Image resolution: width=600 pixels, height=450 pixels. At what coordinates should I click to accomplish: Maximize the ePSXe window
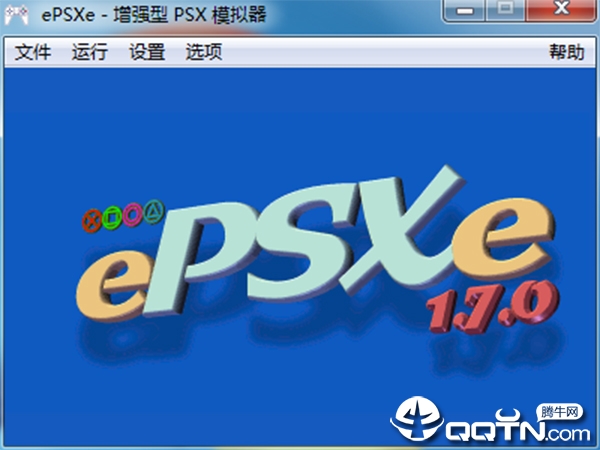[x=505, y=10]
